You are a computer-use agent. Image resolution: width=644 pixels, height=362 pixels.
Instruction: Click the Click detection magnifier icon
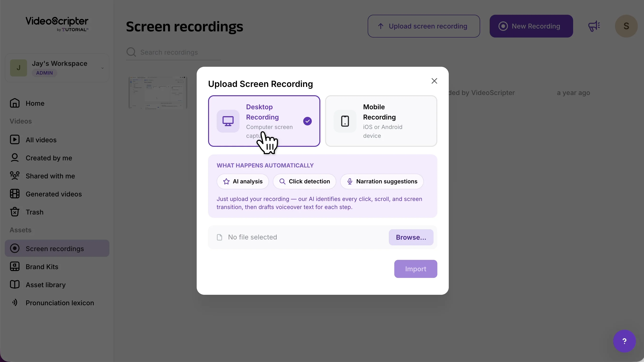pyautogui.click(x=282, y=181)
